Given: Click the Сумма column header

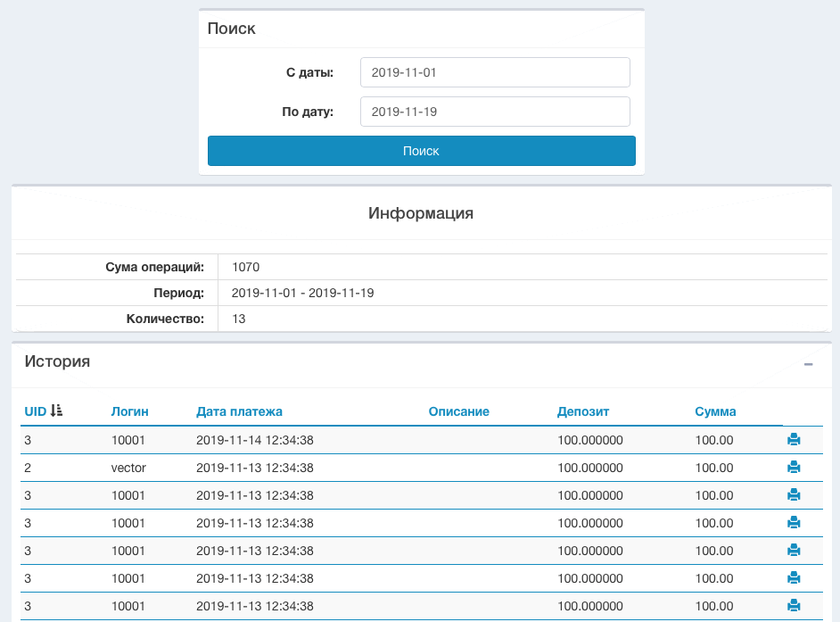Looking at the screenshot, I should 715,411.
